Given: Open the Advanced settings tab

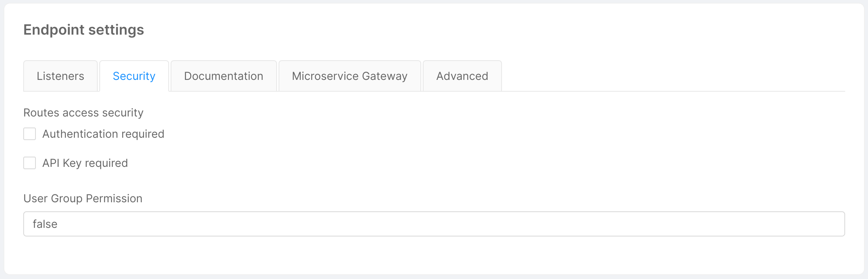Looking at the screenshot, I should coord(462,76).
